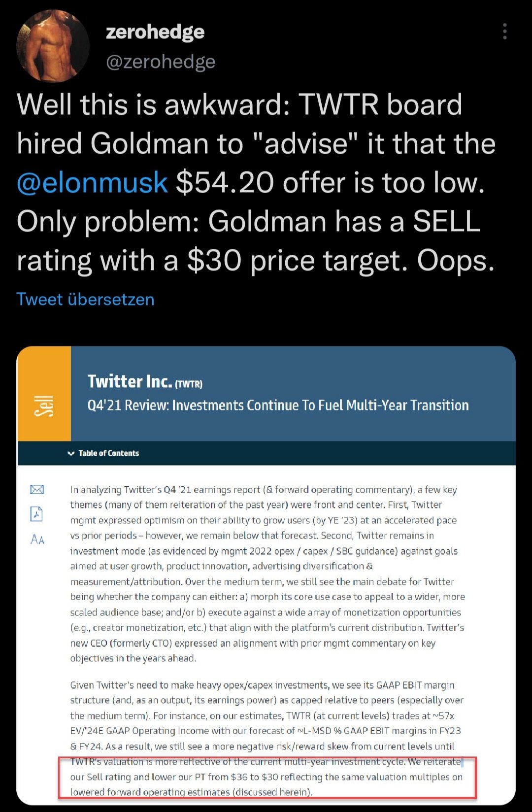Click the Q4'21 Review report subtitle

click(x=278, y=405)
